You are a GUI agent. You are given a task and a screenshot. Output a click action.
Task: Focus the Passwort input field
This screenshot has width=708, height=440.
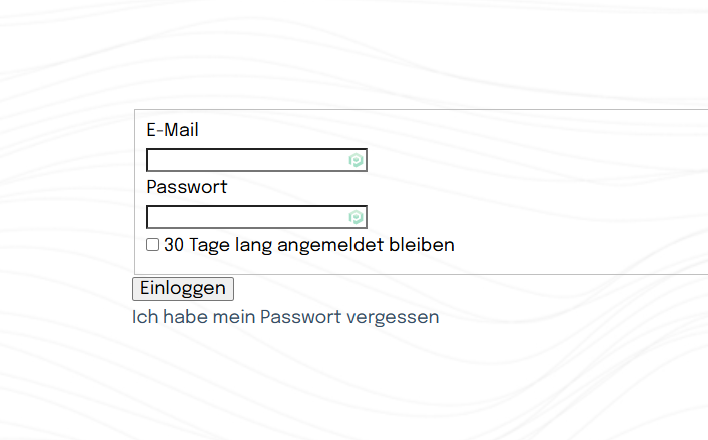[x=245, y=217]
